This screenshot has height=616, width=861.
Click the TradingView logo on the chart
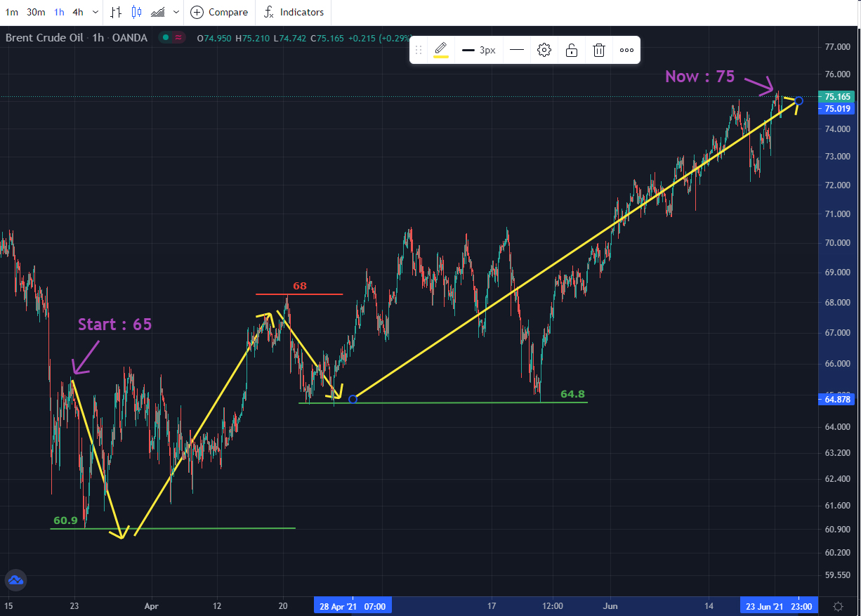point(15,580)
